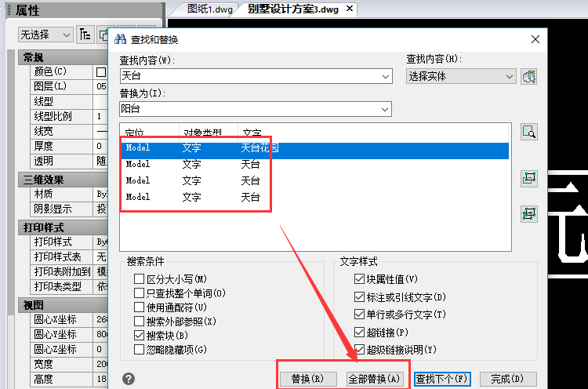Click the 圆心Y坐标 property row

tap(69, 334)
